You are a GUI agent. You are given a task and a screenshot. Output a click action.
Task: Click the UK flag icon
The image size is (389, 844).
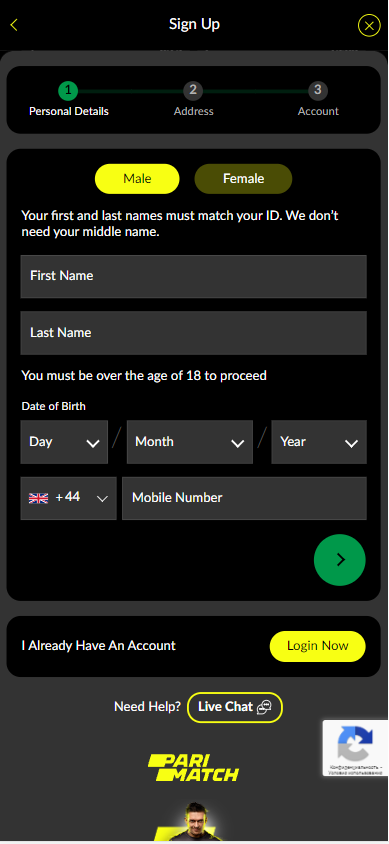coord(38,498)
